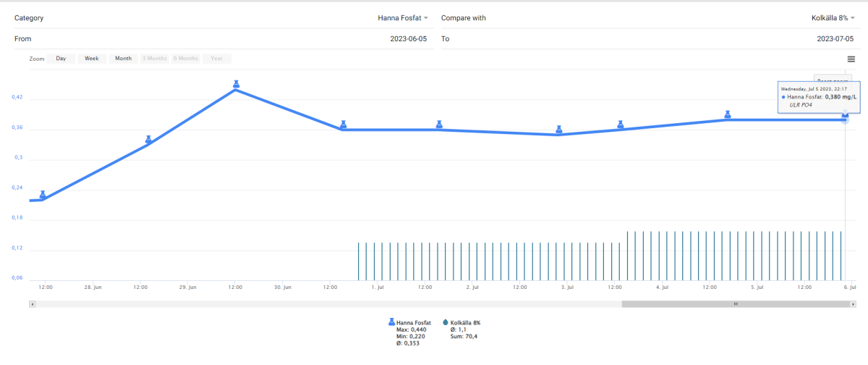The height and width of the screenshot is (365, 868).
Task: Click the disabled 6 Months zoom button
Action: click(186, 59)
